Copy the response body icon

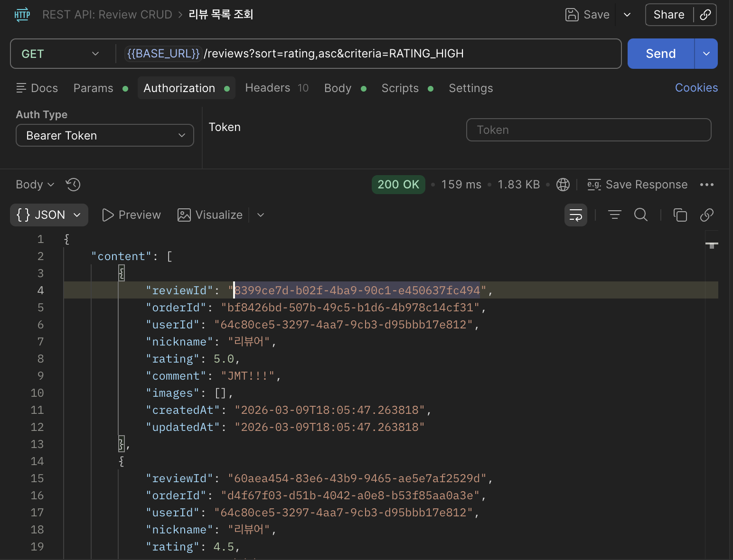click(x=680, y=215)
